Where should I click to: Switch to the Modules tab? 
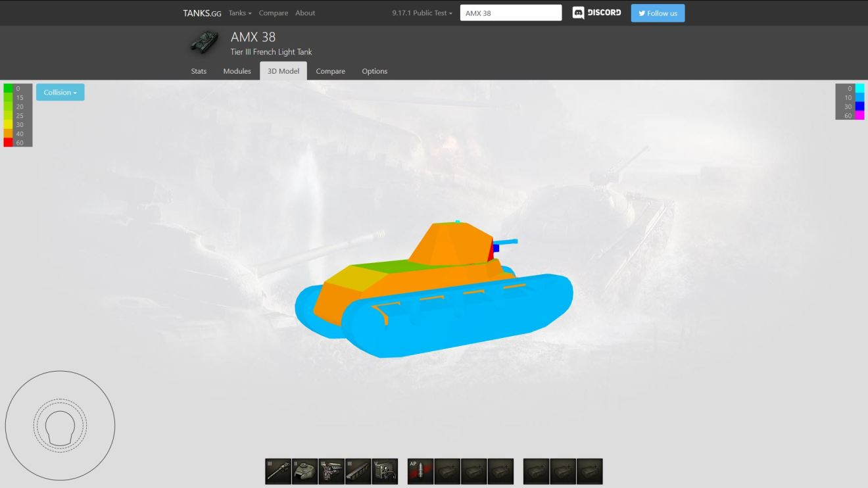point(237,71)
